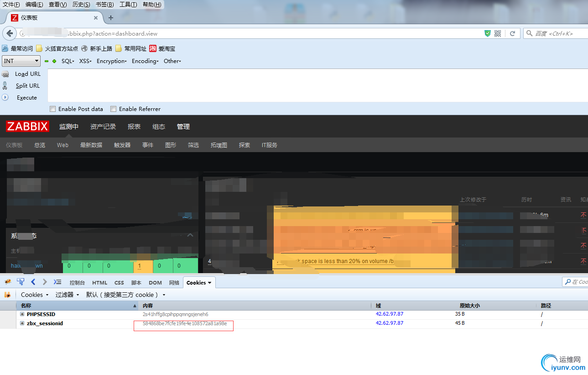Click the green shield security icon

[x=488, y=33]
